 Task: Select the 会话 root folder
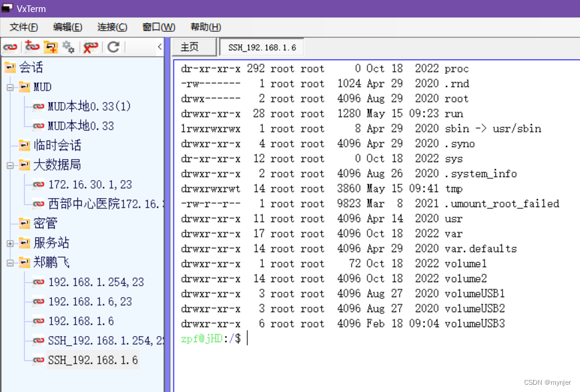(x=31, y=67)
